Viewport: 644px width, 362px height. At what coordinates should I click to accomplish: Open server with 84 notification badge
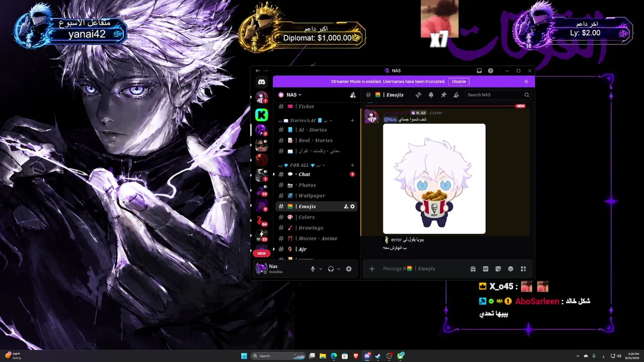(x=262, y=221)
